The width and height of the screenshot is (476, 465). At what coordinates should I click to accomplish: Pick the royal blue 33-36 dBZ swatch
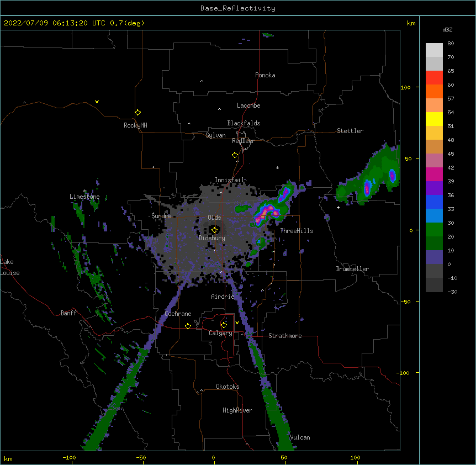pos(434,202)
